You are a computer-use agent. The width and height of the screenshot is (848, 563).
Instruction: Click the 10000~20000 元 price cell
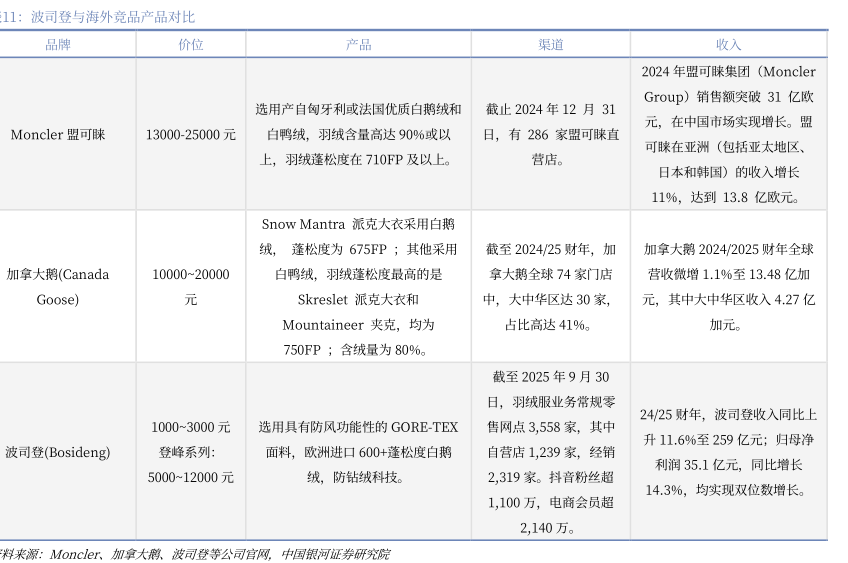point(190,286)
